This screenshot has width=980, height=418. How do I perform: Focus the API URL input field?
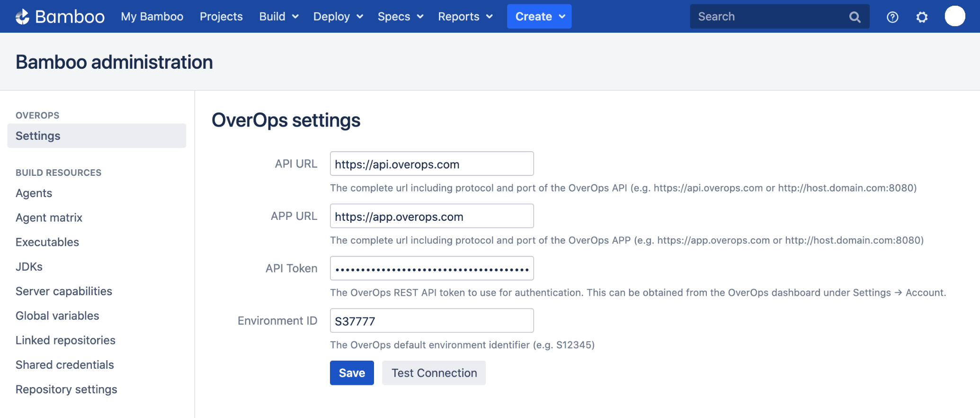(432, 164)
